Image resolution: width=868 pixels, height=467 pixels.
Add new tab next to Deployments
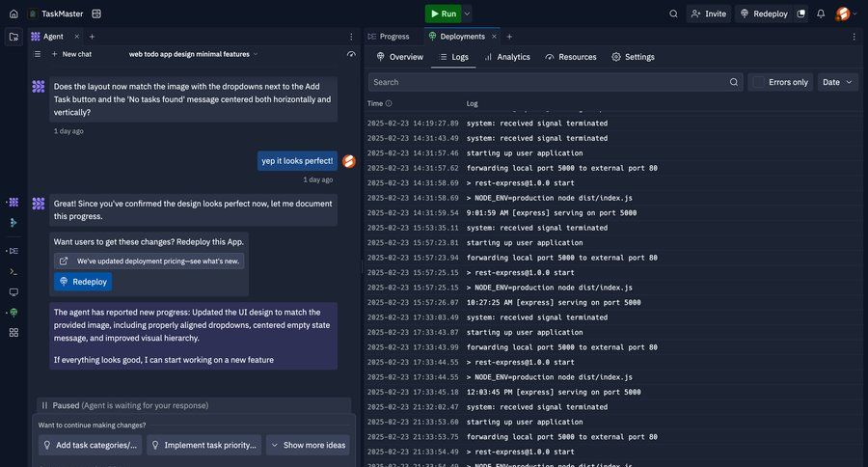point(509,37)
